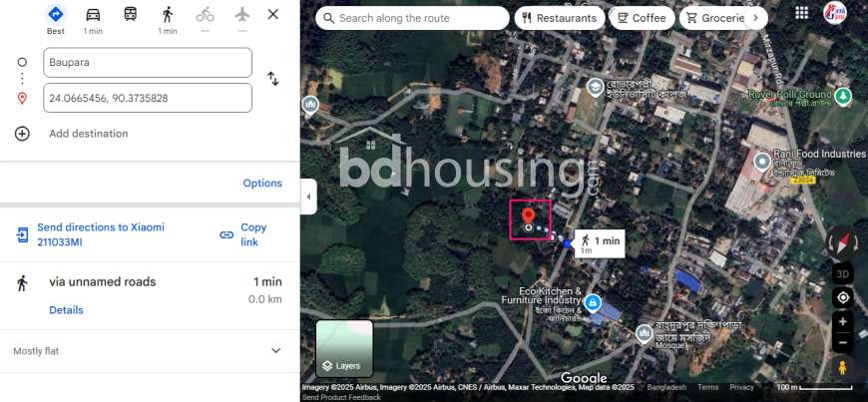Viewport: 868px width, 402px height.
Task: Zoom out with the minus button
Action: click(842, 343)
